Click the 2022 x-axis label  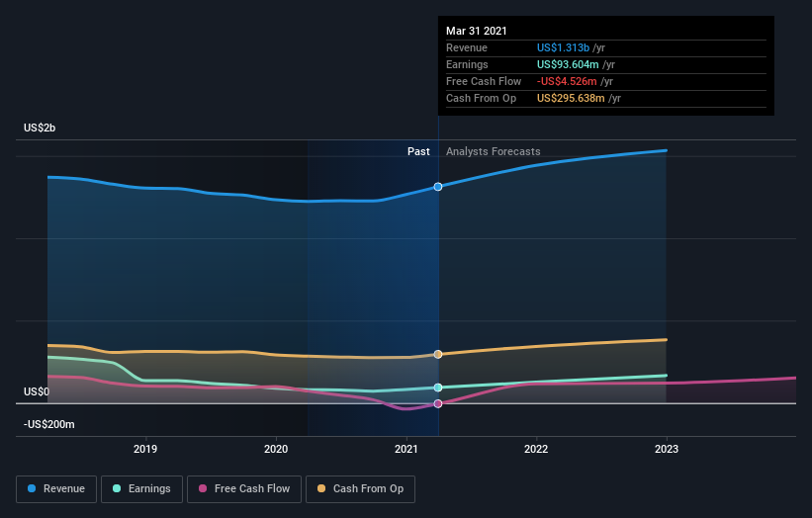tap(536, 449)
